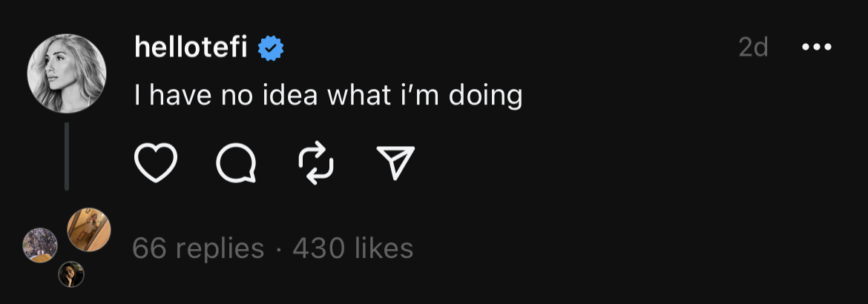Repost the thread with the repost arrows icon

(x=315, y=163)
